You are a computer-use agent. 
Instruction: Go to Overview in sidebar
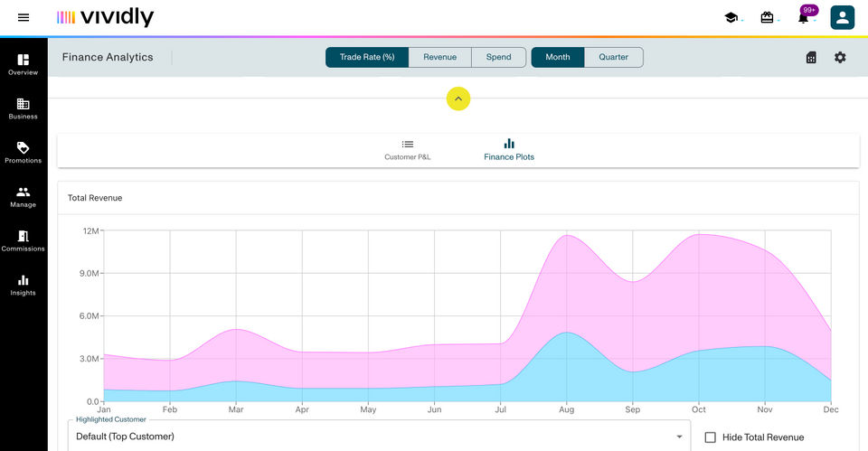24,65
